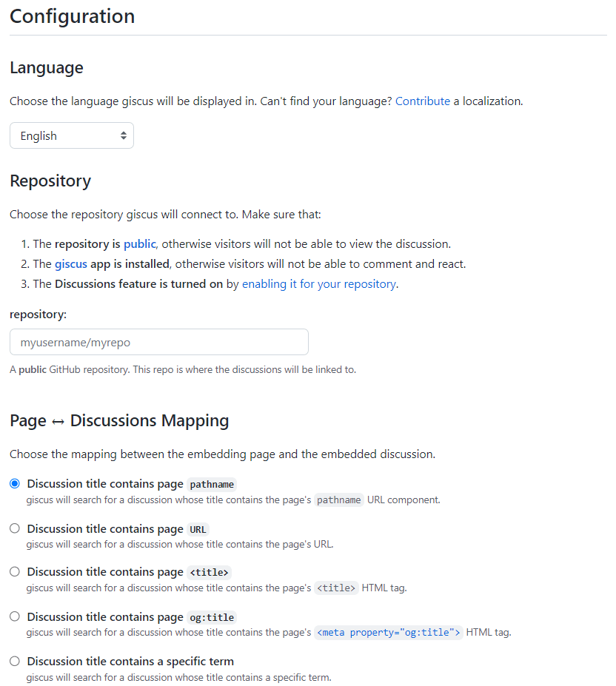The width and height of the screenshot is (616, 686).
Task: Click the Repository section heading
Action: [x=50, y=181]
